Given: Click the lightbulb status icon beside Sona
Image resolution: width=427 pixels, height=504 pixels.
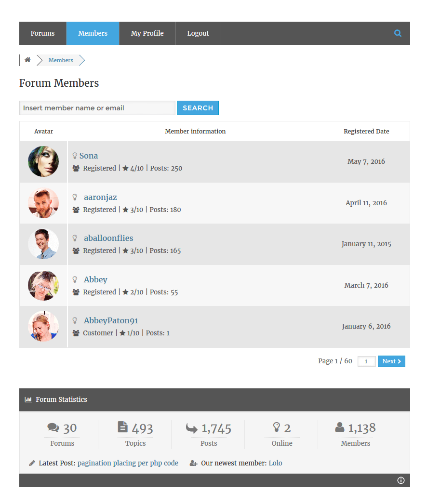Looking at the screenshot, I should (75, 156).
